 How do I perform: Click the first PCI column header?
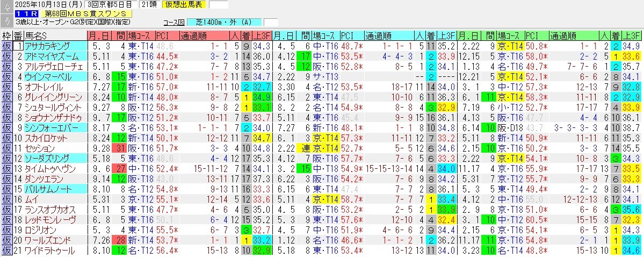click(162, 36)
